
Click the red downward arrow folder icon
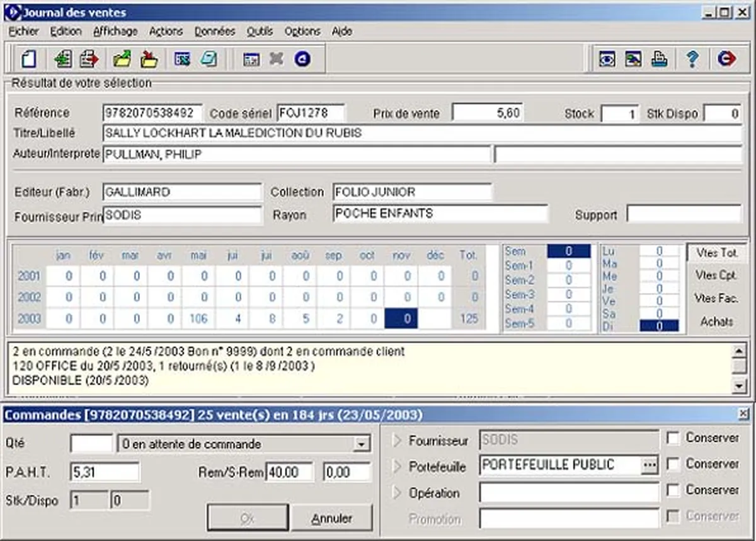pos(149,59)
